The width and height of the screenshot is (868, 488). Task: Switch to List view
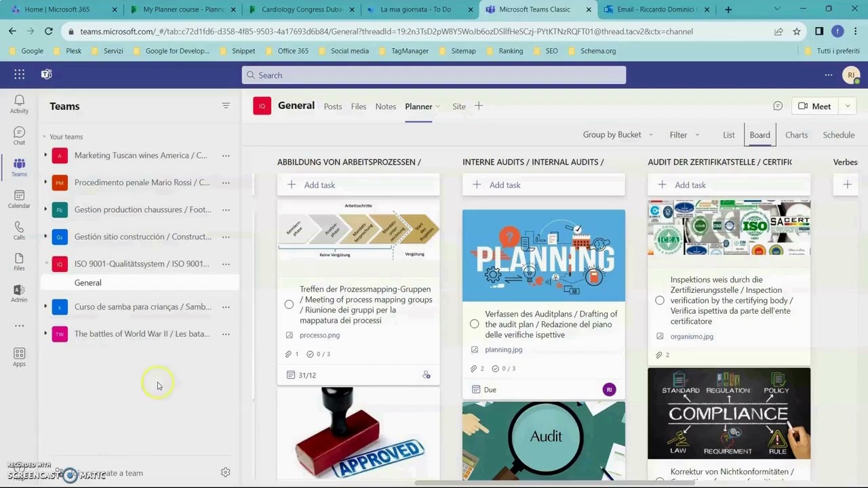pos(729,135)
